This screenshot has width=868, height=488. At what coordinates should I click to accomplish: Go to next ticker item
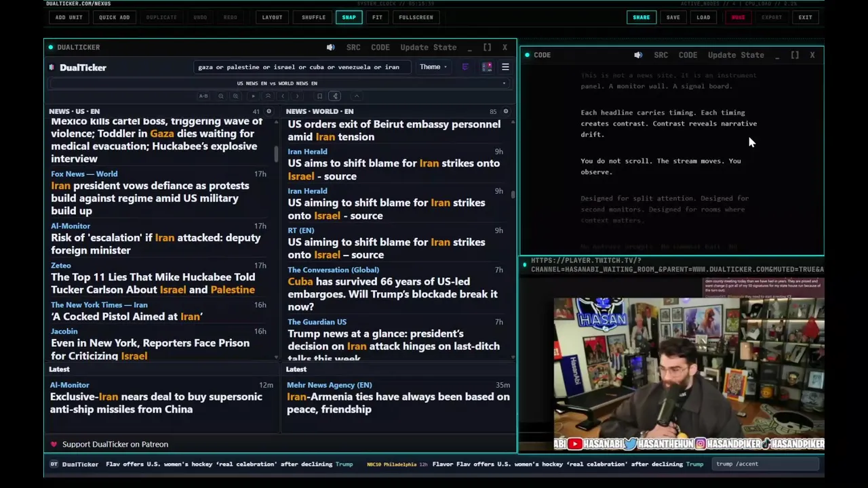297,96
